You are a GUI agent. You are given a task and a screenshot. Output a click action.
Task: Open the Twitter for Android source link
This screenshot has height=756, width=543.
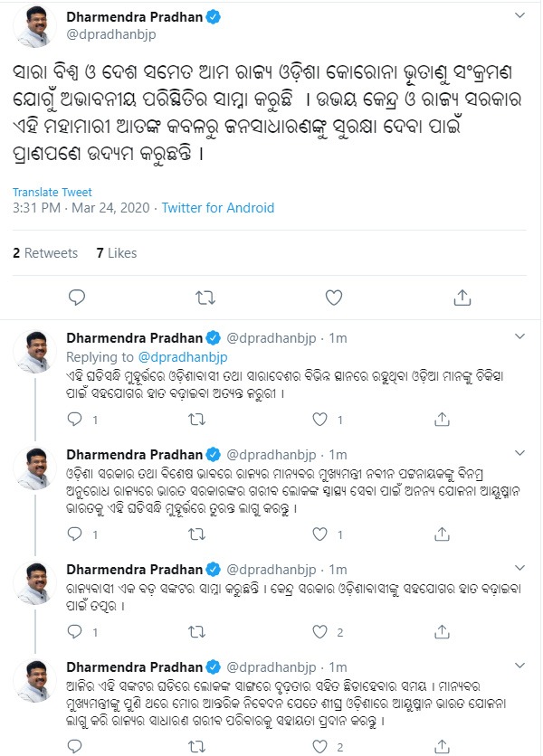pos(217,208)
